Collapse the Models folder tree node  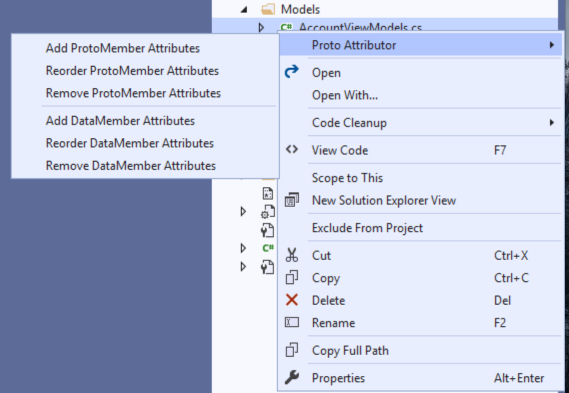click(244, 10)
